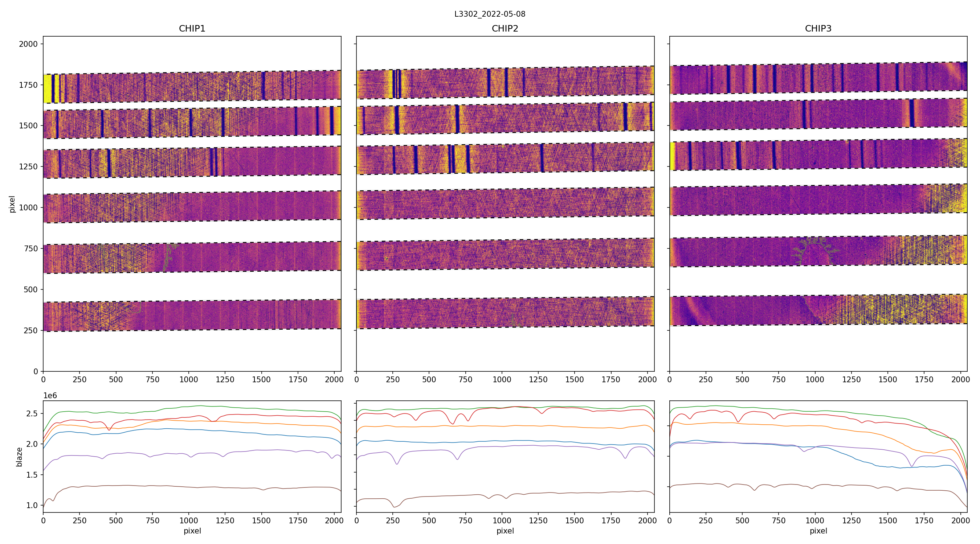Screen dimensions: 980x544
Task: Click the figure title L3302_2022-05-08
Action: click(x=490, y=14)
